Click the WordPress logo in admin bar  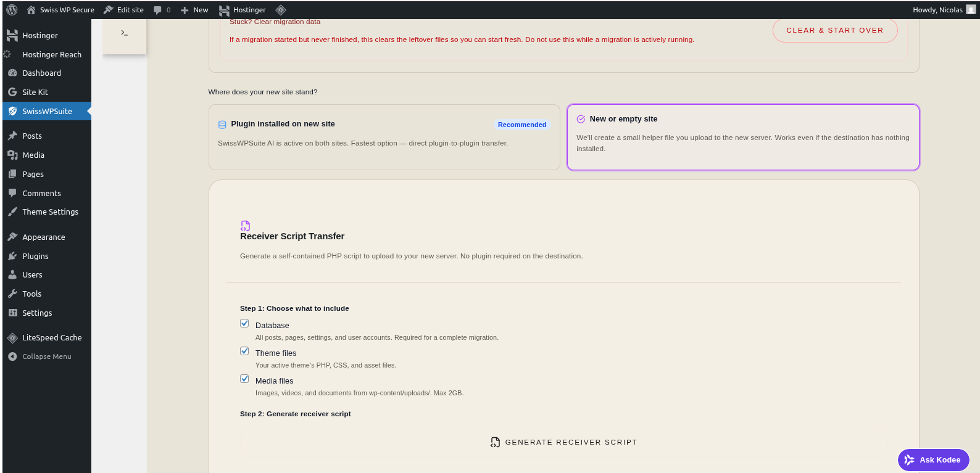(x=12, y=10)
